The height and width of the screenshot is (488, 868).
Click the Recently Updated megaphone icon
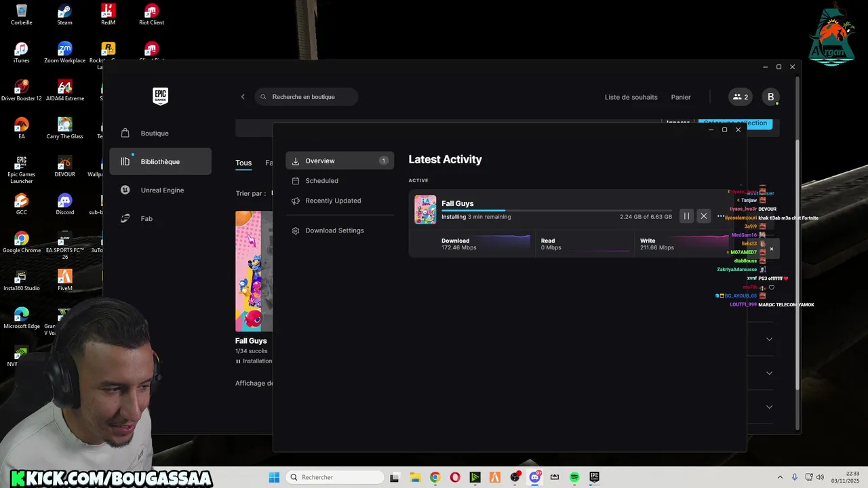click(x=296, y=201)
